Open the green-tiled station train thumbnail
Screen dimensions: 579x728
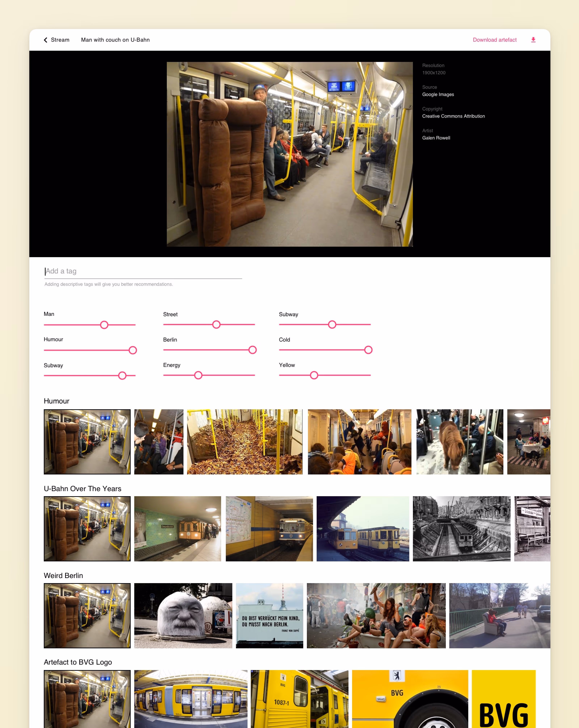[x=177, y=528]
